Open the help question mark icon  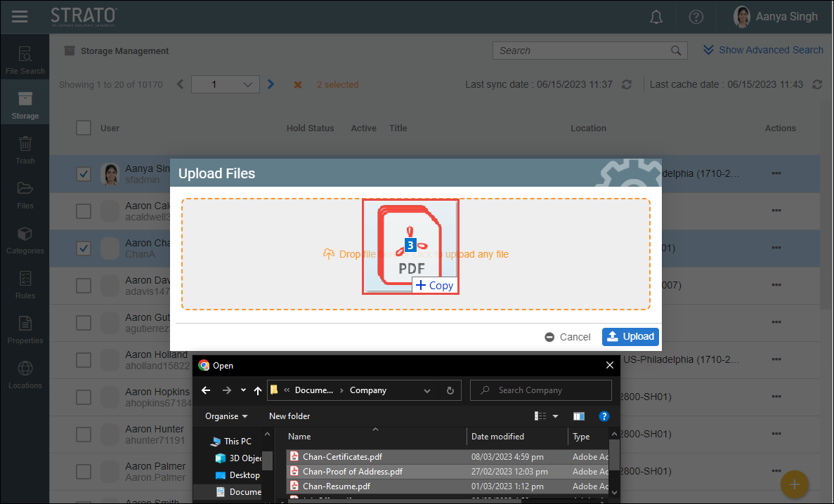(x=696, y=17)
